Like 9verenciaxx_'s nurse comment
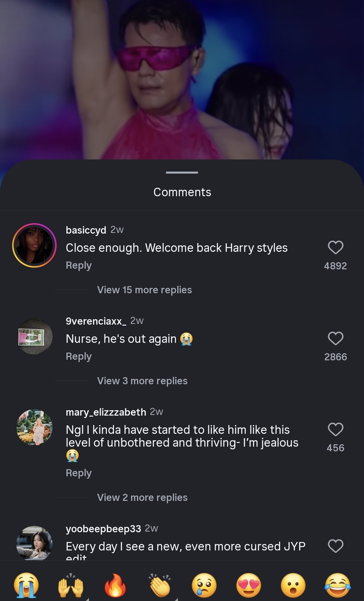364x601 pixels. [x=335, y=338]
